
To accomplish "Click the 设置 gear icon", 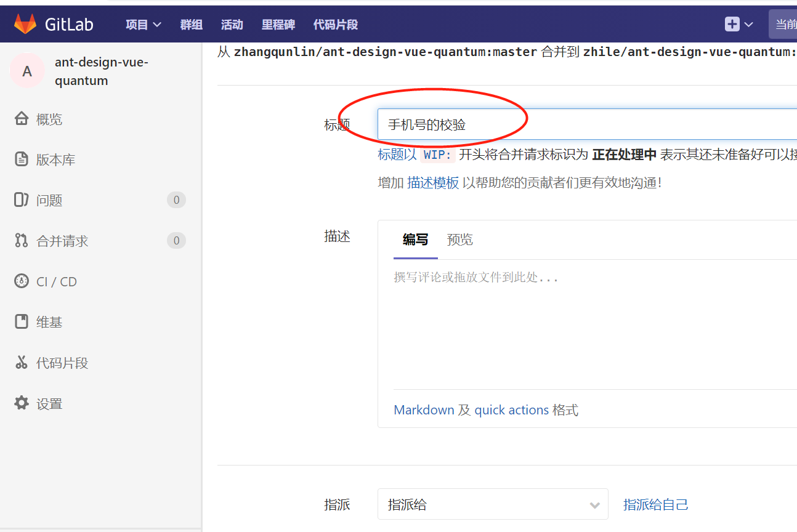I will tap(22, 403).
